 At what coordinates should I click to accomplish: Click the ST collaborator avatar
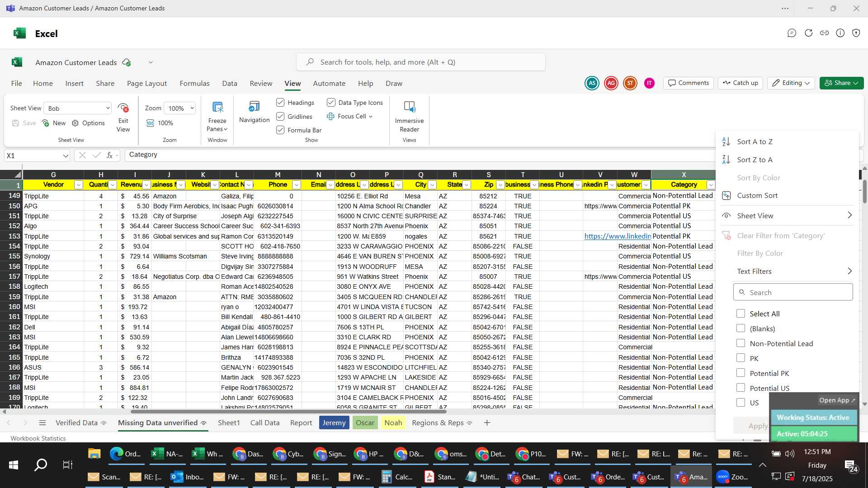[x=630, y=83]
